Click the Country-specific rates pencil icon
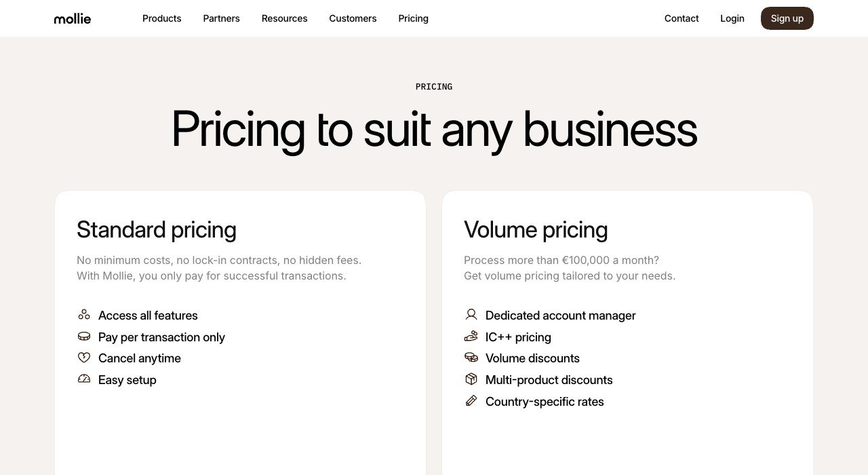The width and height of the screenshot is (868, 475). [x=471, y=401]
